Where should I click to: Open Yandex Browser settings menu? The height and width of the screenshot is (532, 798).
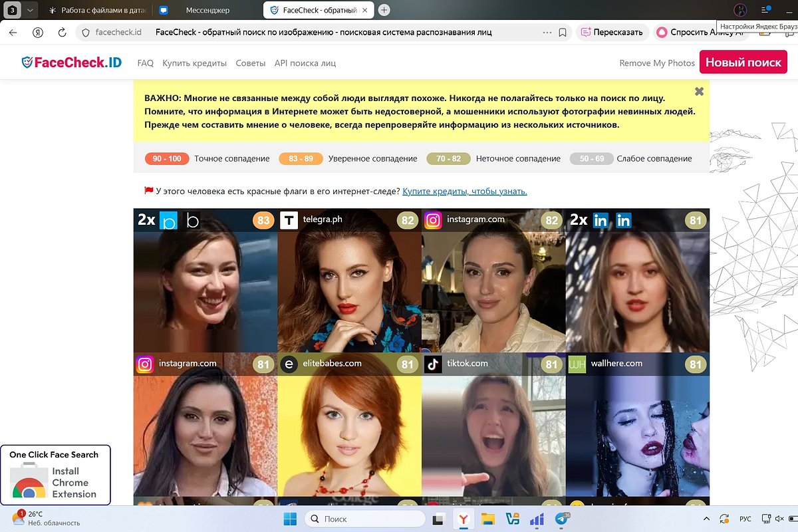click(766, 11)
